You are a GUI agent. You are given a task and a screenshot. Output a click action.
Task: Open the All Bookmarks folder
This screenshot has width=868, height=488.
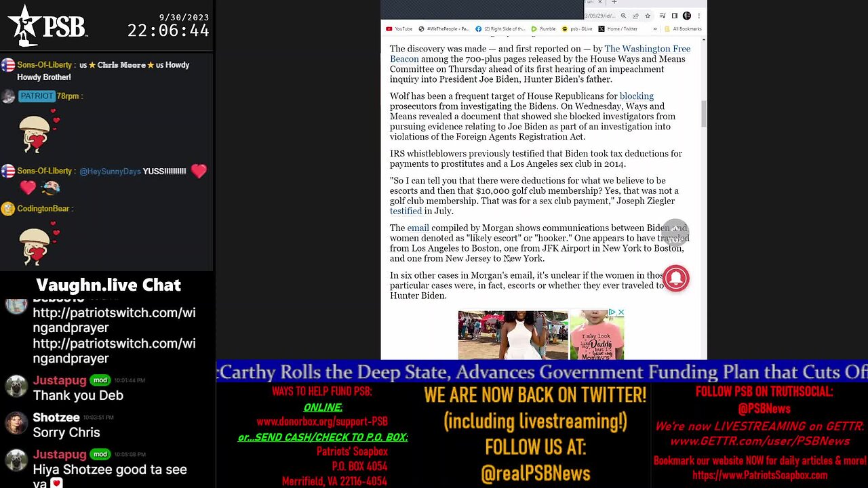tap(683, 29)
